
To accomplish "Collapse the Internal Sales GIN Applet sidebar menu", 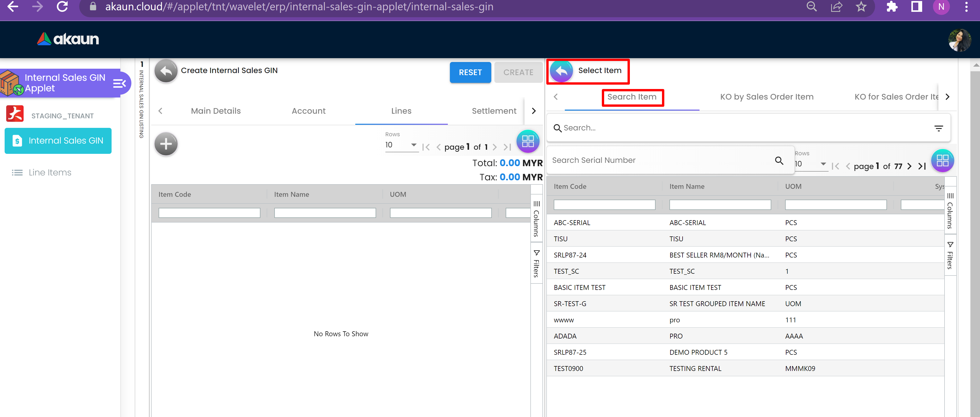I will [120, 83].
